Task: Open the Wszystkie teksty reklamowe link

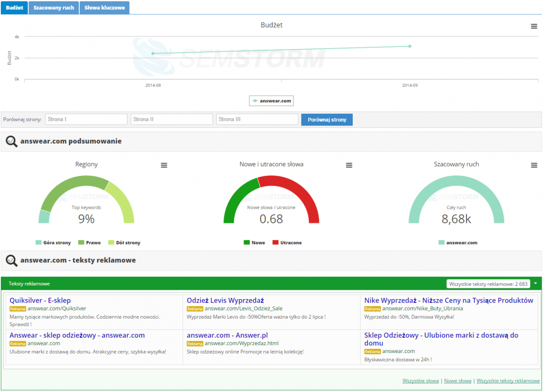Action: coord(508,381)
